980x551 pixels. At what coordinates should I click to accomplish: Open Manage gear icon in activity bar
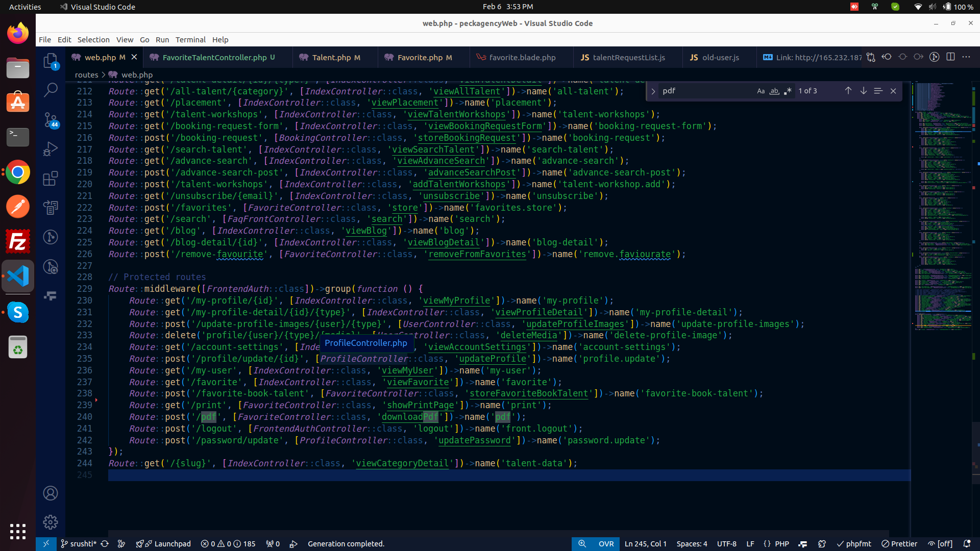coord(50,522)
